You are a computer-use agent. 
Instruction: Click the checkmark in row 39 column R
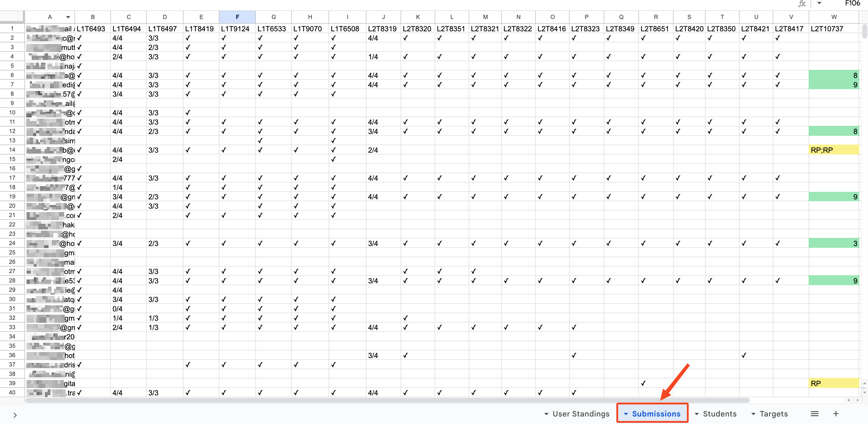(643, 383)
